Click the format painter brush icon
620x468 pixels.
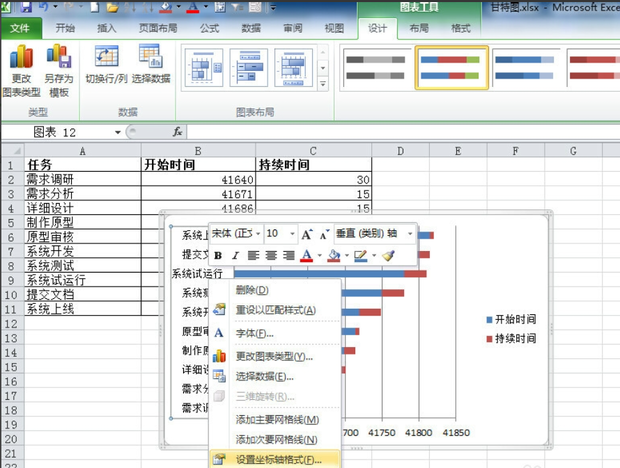tap(388, 256)
